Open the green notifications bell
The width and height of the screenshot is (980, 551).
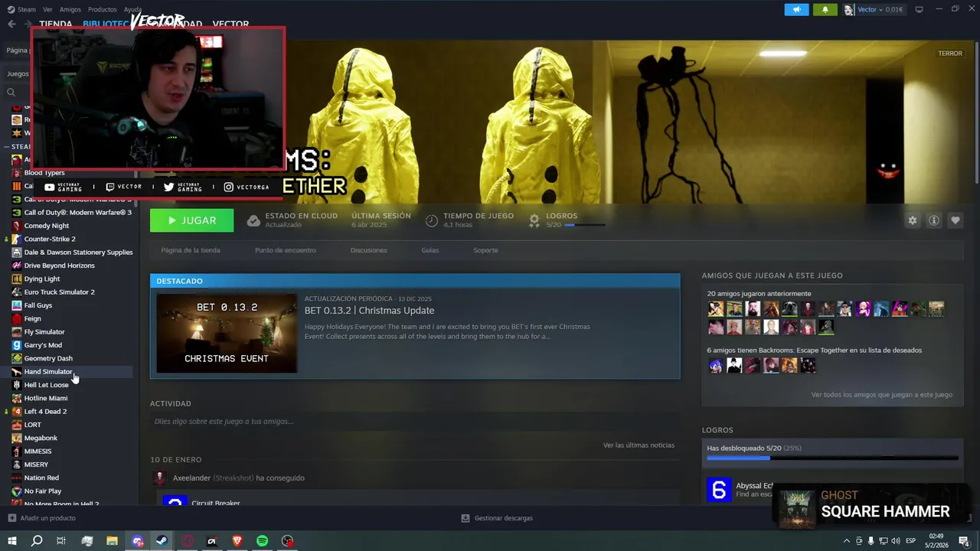(825, 10)
